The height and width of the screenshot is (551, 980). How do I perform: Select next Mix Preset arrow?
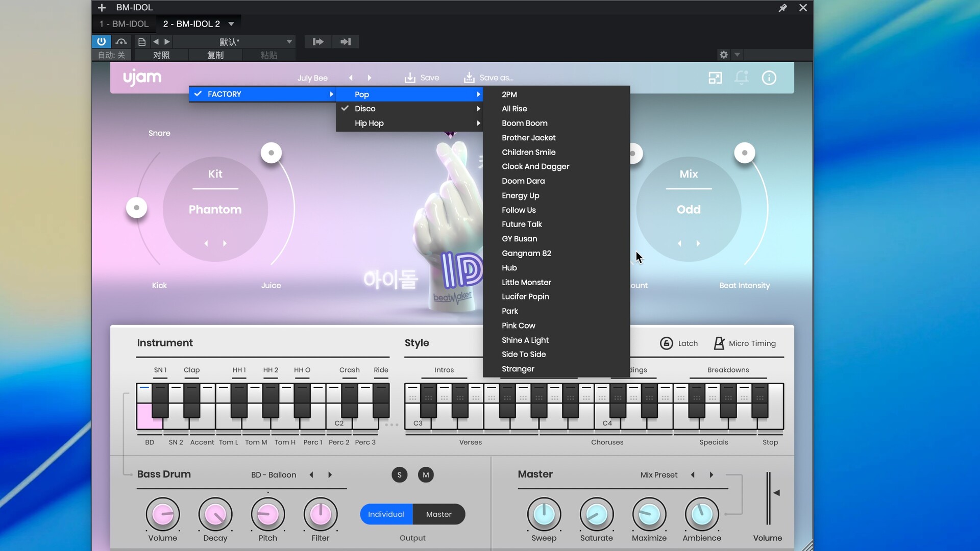click(712, 475)
